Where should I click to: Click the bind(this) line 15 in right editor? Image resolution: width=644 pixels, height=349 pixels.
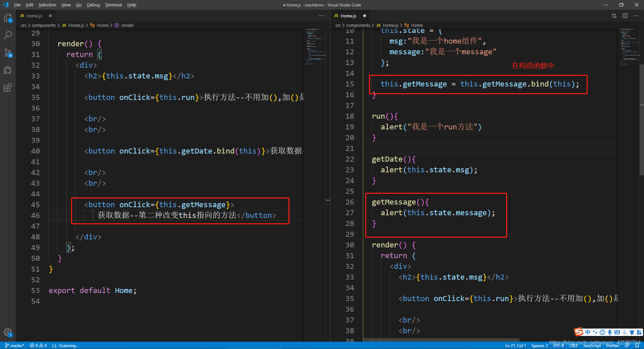tap(480, 84)
